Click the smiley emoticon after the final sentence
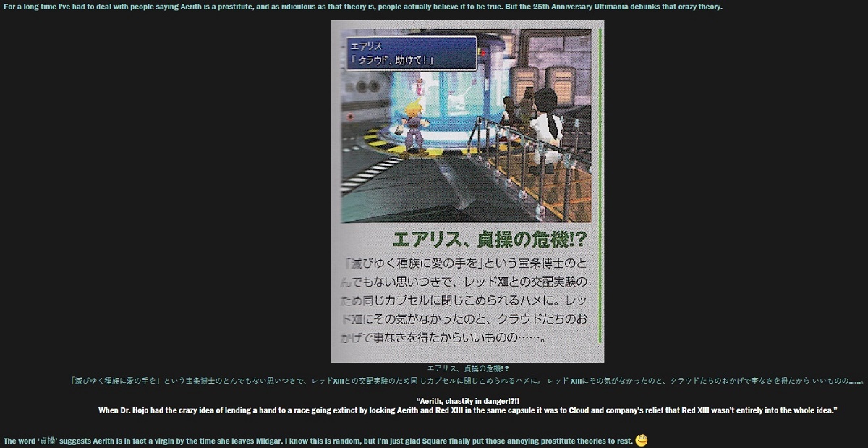This screenshot has height=448, width=868. [x=641, y=440]
